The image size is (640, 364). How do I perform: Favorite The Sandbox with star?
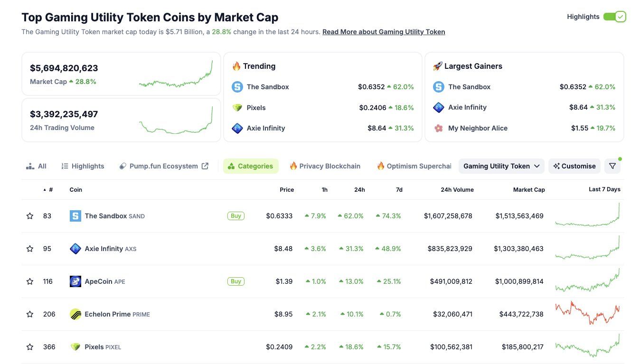point(30,216)
